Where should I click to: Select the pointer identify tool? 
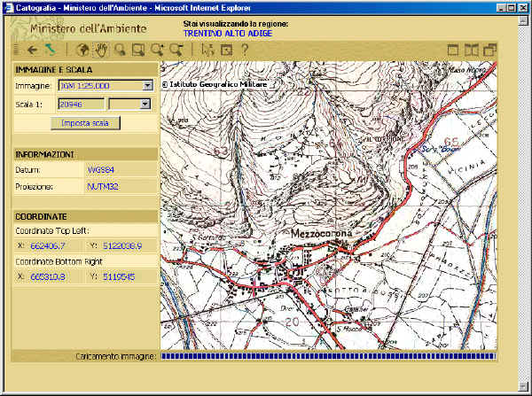(207, 50)
